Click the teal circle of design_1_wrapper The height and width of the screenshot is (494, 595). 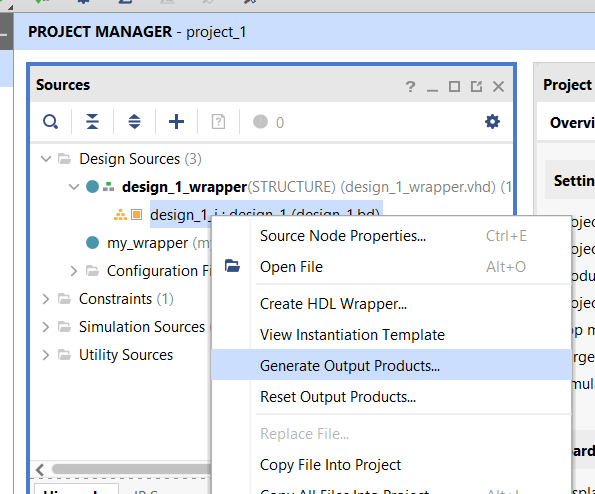click(x=92, y=187)
